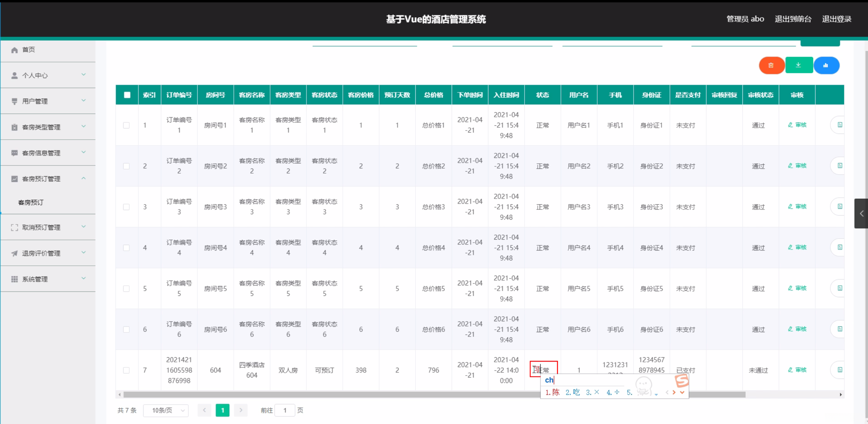
Task: Open the 10条/页 page size dropdown
Action: point(166,410)
